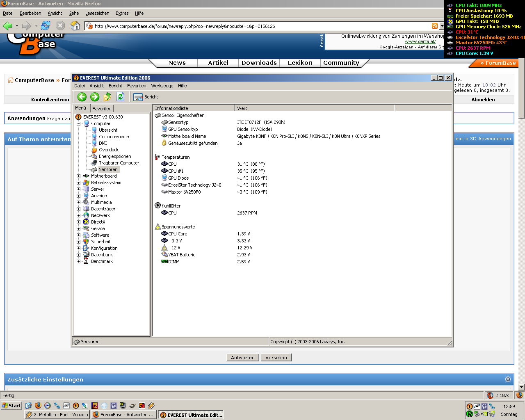
Task: Click EVEREST's green Forward arrow
Action: [95, 97]
